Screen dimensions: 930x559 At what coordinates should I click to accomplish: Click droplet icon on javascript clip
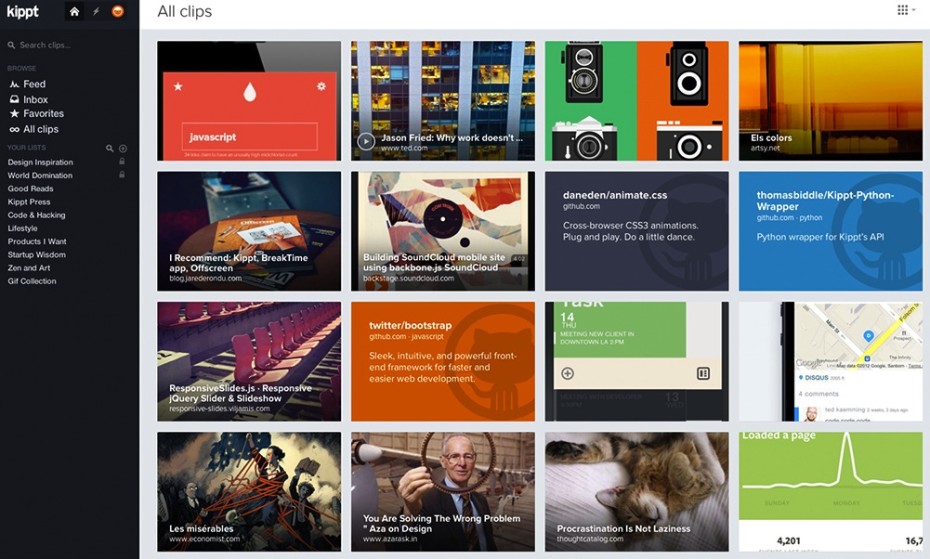tap(250, 91)
